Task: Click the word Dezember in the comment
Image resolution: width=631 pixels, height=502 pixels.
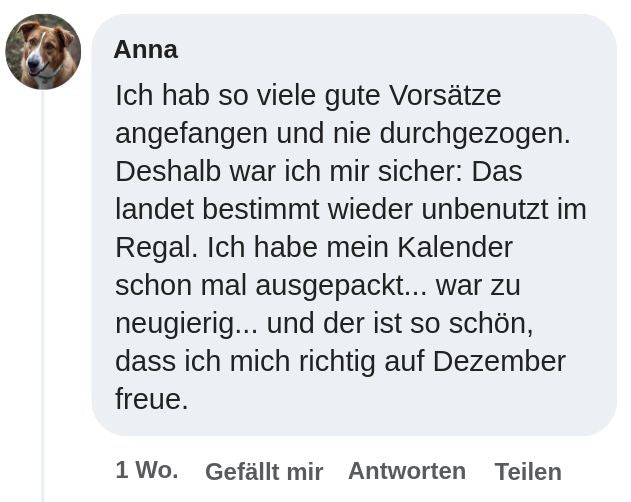Action: pos(499,362)
